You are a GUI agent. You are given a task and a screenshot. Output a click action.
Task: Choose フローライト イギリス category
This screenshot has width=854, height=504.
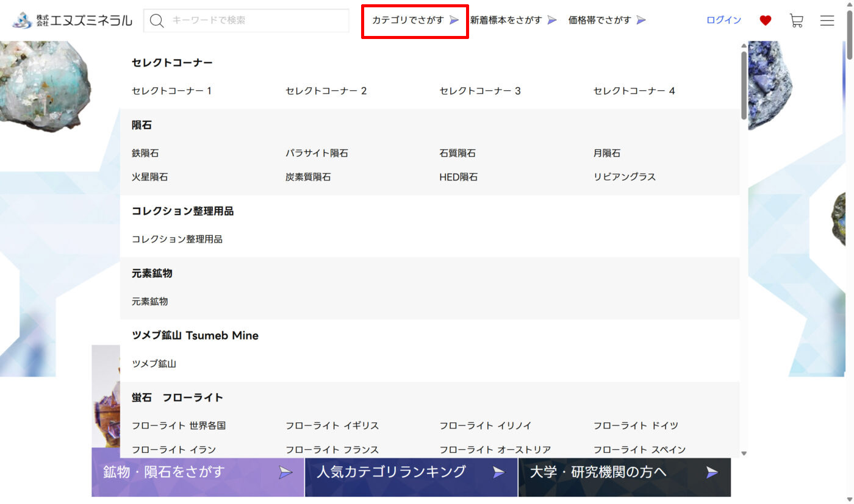click(x=332, y=425)
